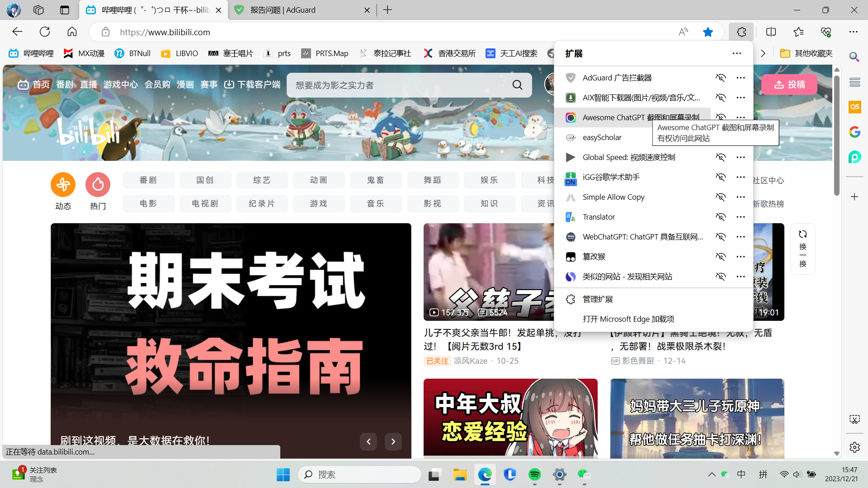
Task: Toggle Global Speed extension visibility
Action: coord(721,157)
